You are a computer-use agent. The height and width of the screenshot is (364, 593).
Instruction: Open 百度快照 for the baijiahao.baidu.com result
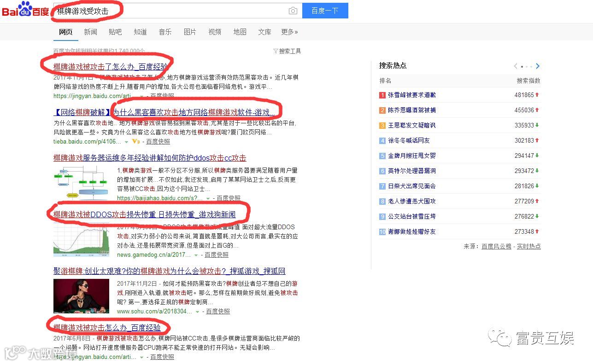229,198
